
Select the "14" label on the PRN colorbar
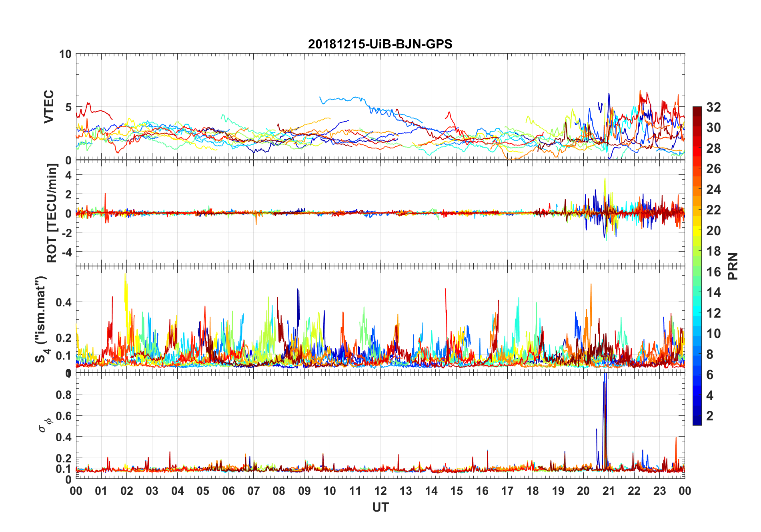click(x=713, y=292)
